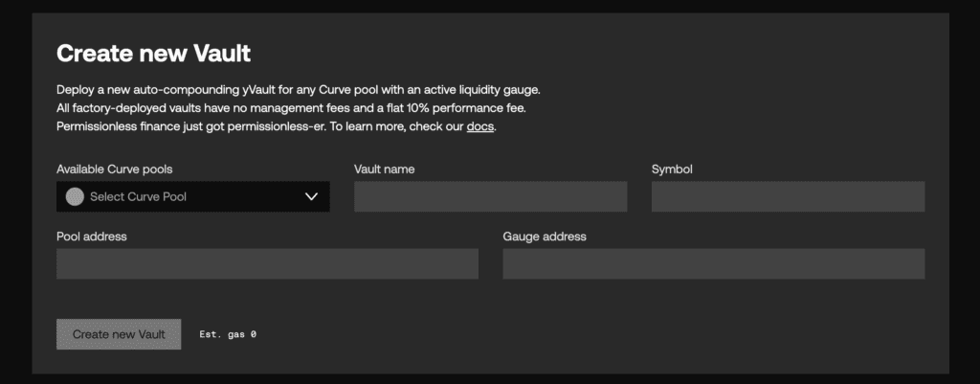Image resolution: width=980 pixels, height=384 pixels.
Task: Click the chevron arrow in Curve pool selector
Action: (311, 196)
